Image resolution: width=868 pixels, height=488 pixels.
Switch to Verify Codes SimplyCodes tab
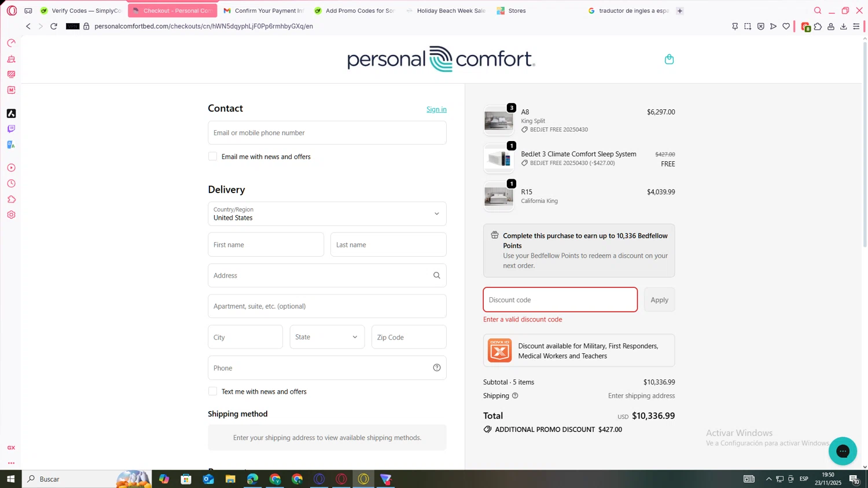81,10
